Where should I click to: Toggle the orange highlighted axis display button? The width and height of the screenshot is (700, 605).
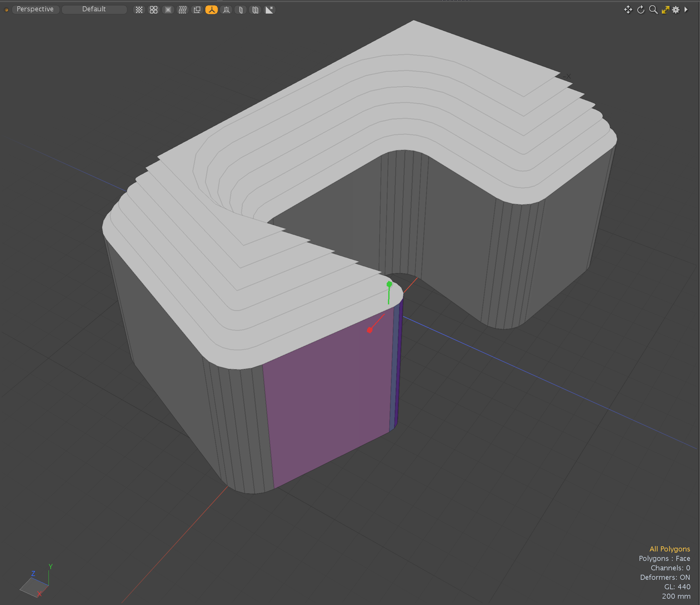(x=212, y=10)
